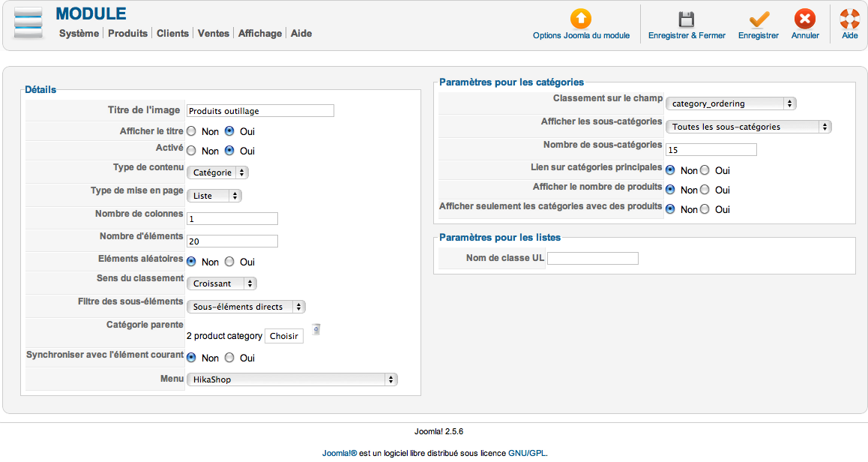868x462 pixels.
Task: Focus the Nom de classe UL field
Action: pos(592,259)
